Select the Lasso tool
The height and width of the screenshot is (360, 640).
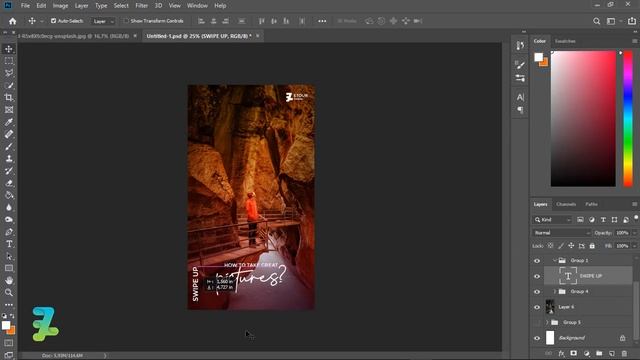coord(9,73)
